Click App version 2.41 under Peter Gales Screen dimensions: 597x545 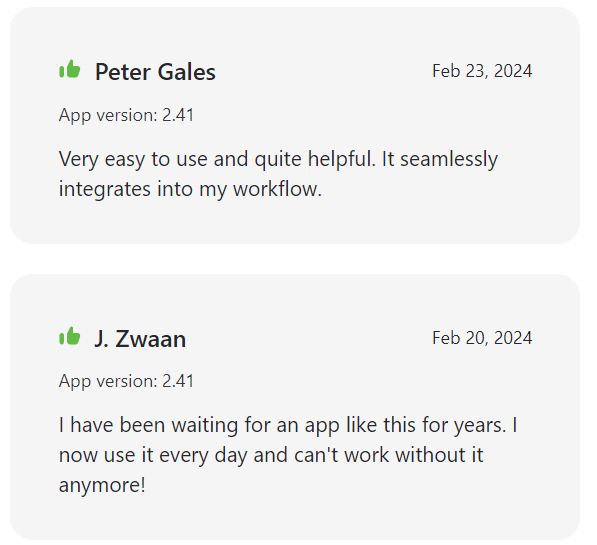[x=126, y=115]
